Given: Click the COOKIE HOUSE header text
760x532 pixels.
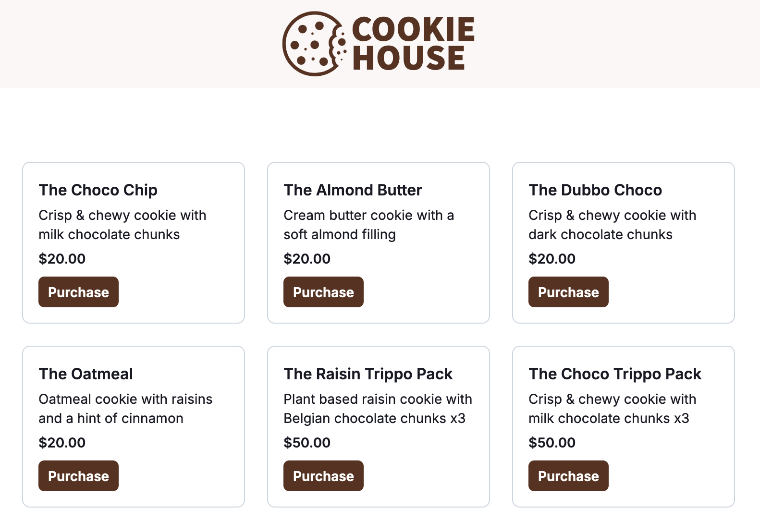Looking at the screenshot, I should point(412,44).
